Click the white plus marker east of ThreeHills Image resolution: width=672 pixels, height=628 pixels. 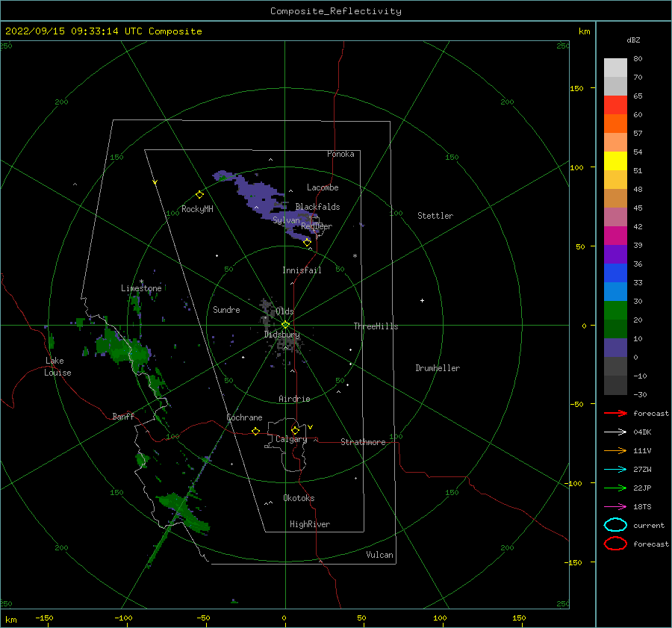coord(422,300)
